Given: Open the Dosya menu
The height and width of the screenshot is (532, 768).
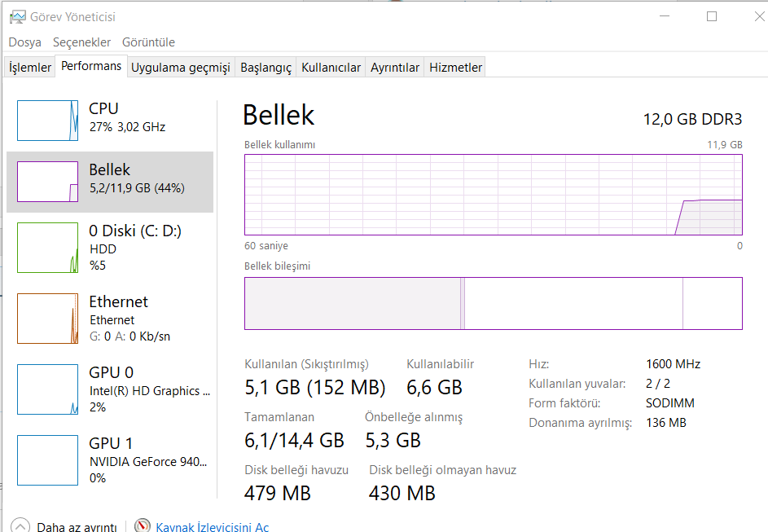Looking at the screenshot, I should 25,42.
